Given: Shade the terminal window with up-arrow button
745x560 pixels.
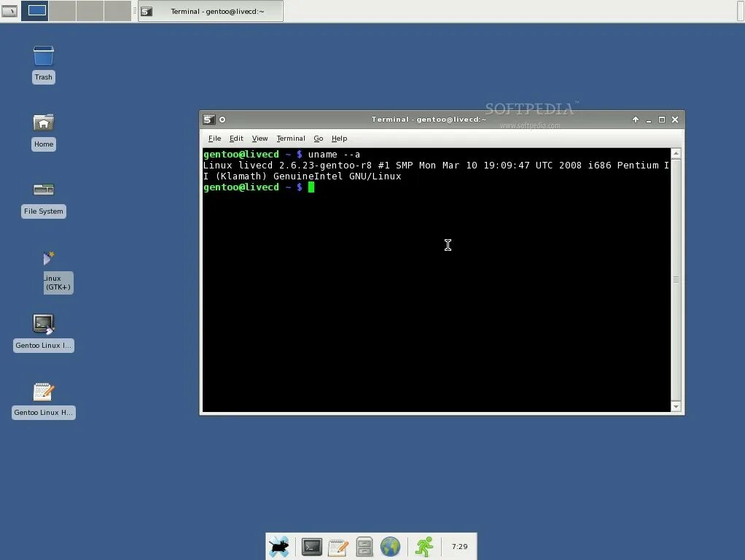Looking at the screenshot, I should point(635,120).
